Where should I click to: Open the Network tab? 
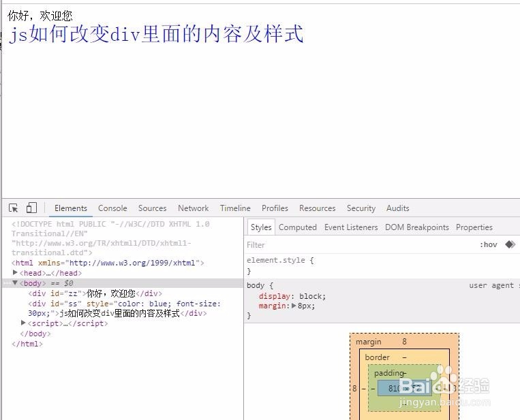(194, 208)
